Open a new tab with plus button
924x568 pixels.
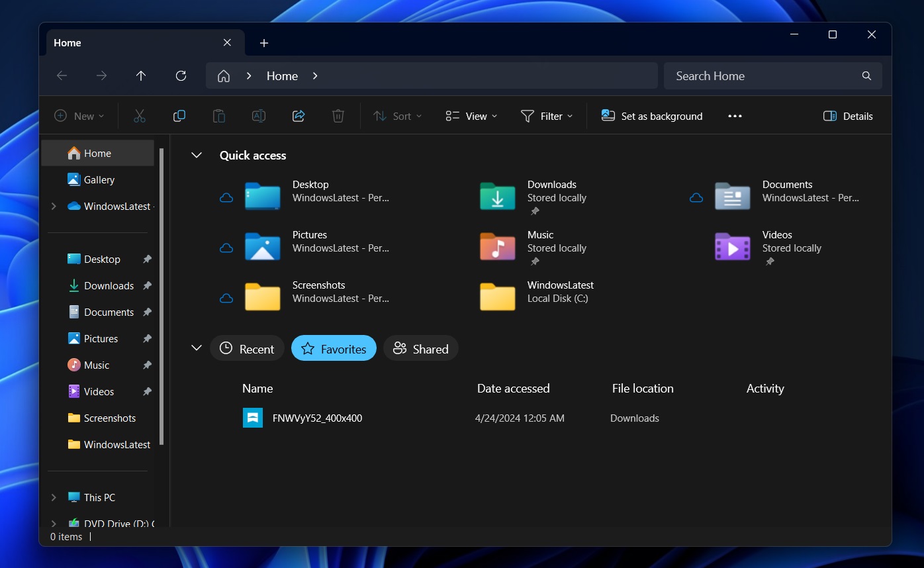264,43
